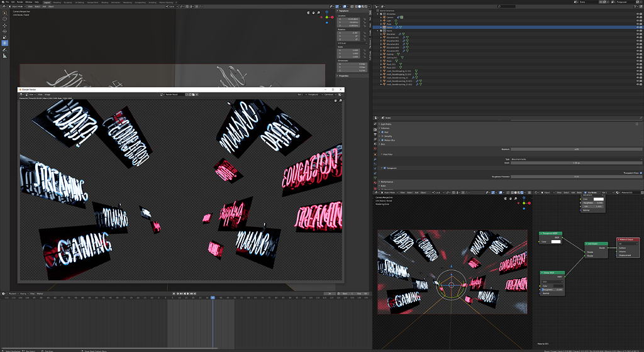
Task: Hide the Camera object with its eye icon
Action: pyautogui.click(x=638, y=17)
